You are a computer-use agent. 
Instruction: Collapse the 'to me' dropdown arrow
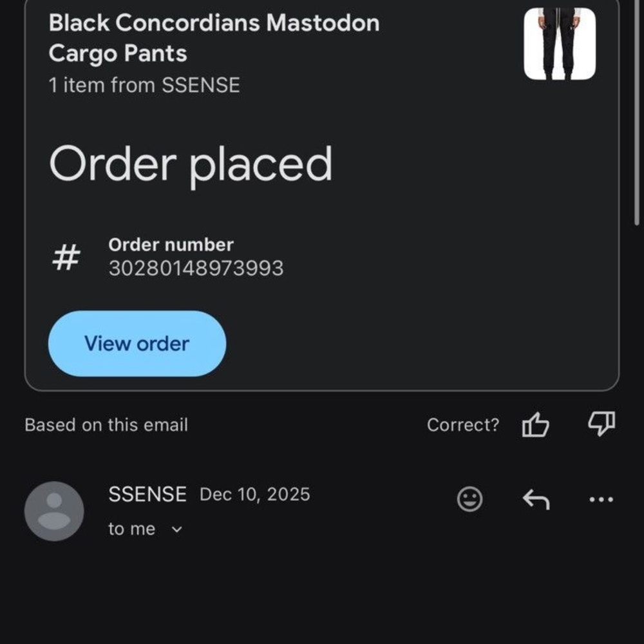point(178,530)
